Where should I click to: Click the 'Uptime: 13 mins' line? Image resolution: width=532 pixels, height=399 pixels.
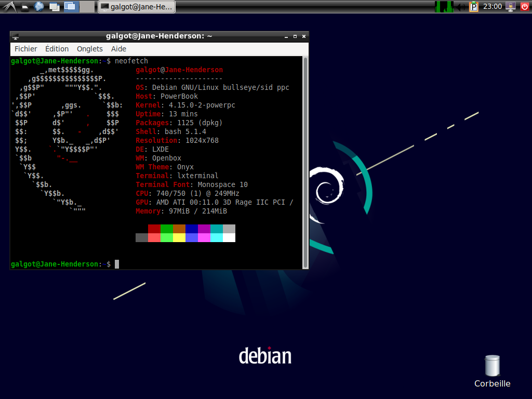pos(167,114)
